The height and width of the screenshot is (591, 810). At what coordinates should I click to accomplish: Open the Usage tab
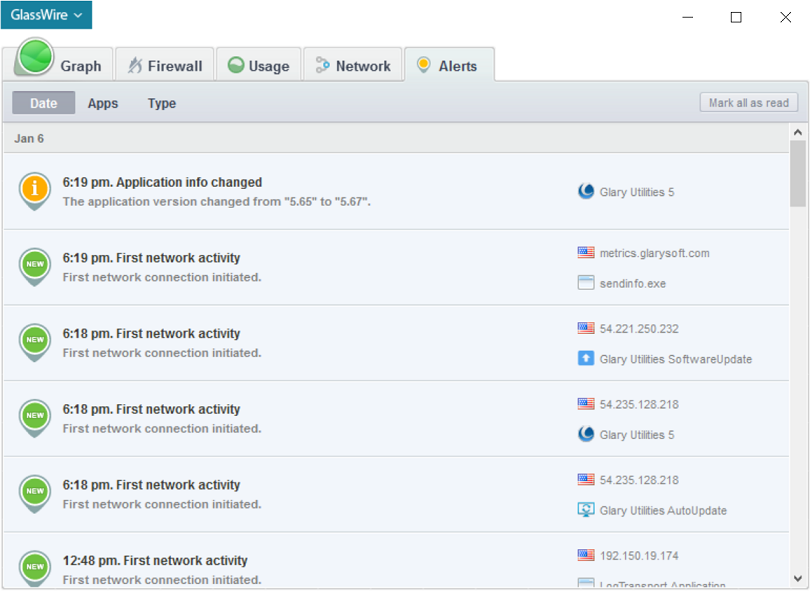point(258,66)
